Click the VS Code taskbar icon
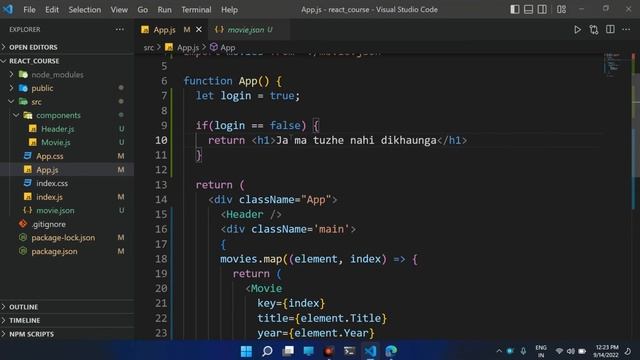Image resolution: width=640 pixels, height=360 pixels. [370, 351]
